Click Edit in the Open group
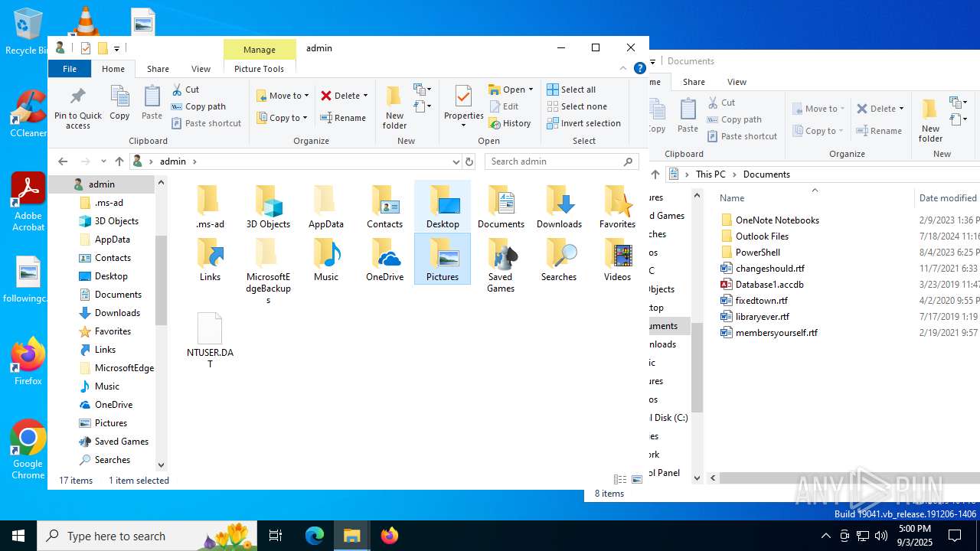Screen dimensions: 980x551 [x=504, y=106]
